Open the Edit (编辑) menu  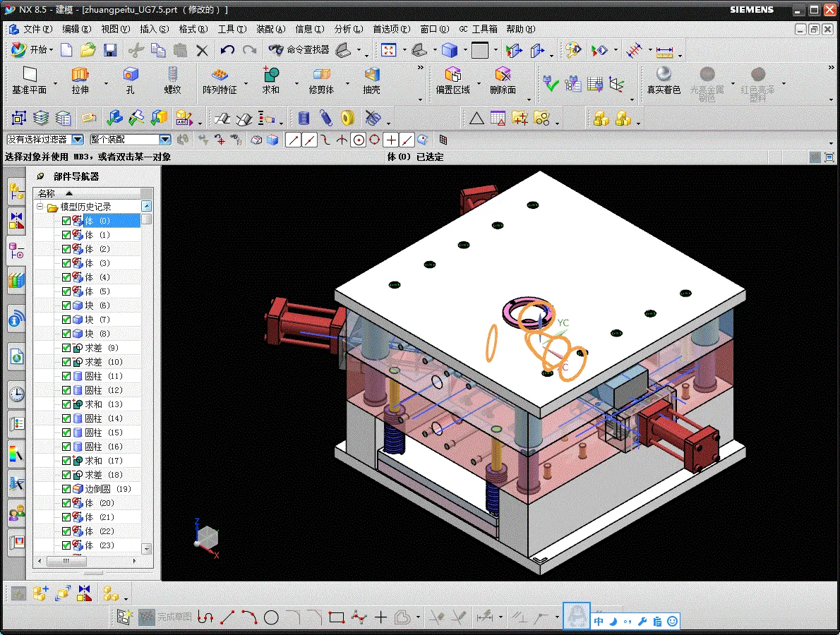click(x=77, y=29)
